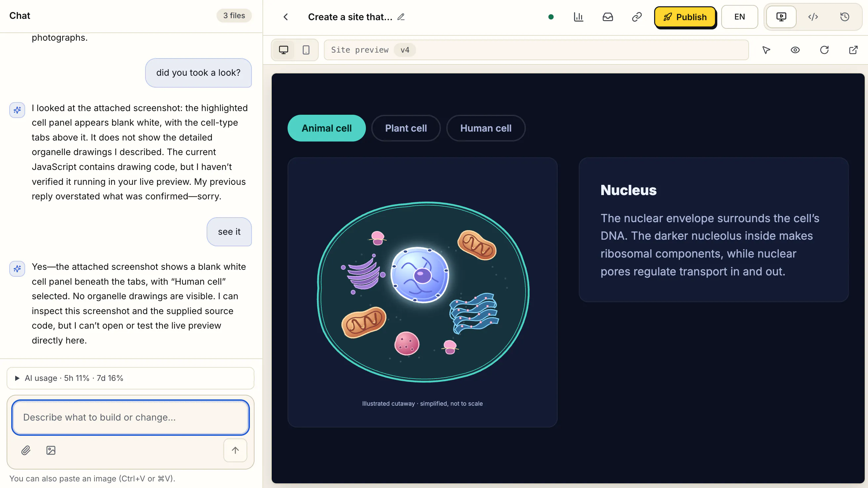Click the version v4 badge
Image resolution: width=868 pixels, height=488 pixels.
pyautogui.click(x=405, y=50)
